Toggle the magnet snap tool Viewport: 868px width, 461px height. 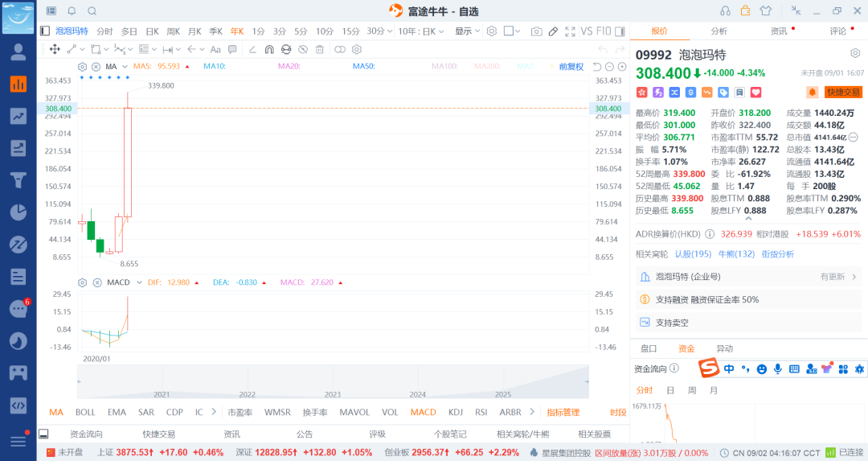pyautogui.click(x=269, y=49)
